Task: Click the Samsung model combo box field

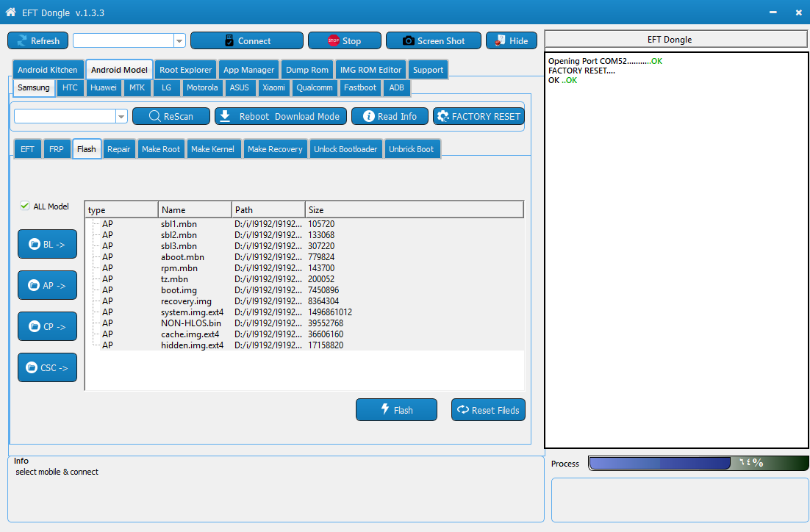Action: tap(65, 116)
